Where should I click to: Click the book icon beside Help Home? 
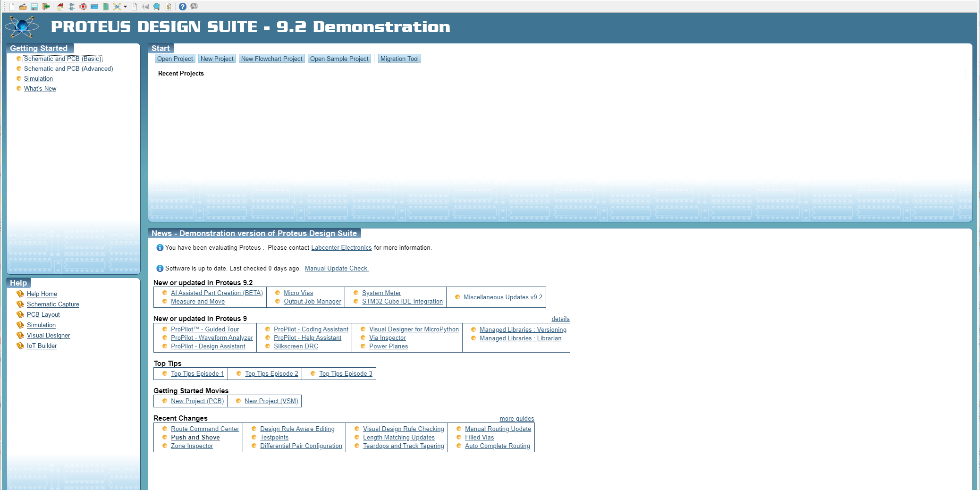click(x=20, y=294)
